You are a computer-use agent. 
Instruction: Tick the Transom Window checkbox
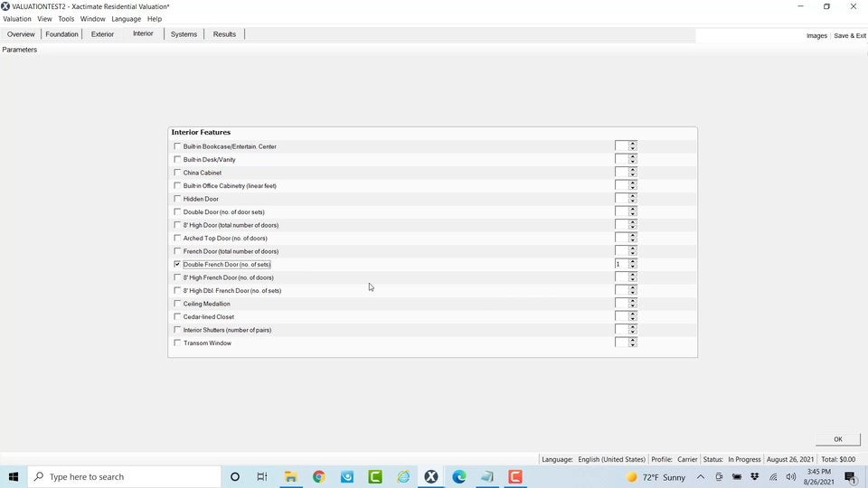pyautogui.click(x=177, y=343)
